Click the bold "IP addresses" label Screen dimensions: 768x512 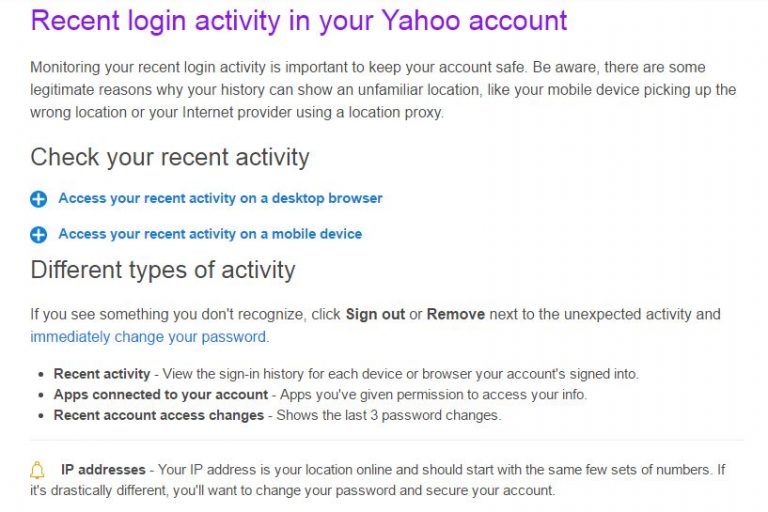(104, 469)
